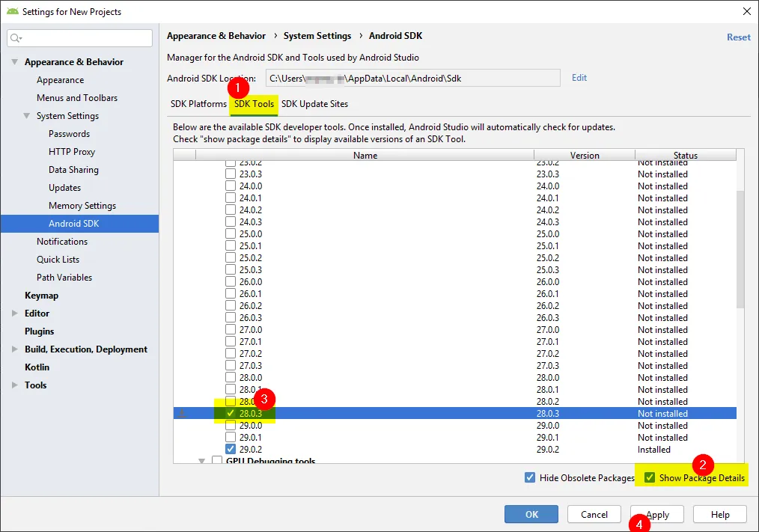Apply the SDK changes with Apply
759x532 pixels.
657,514
